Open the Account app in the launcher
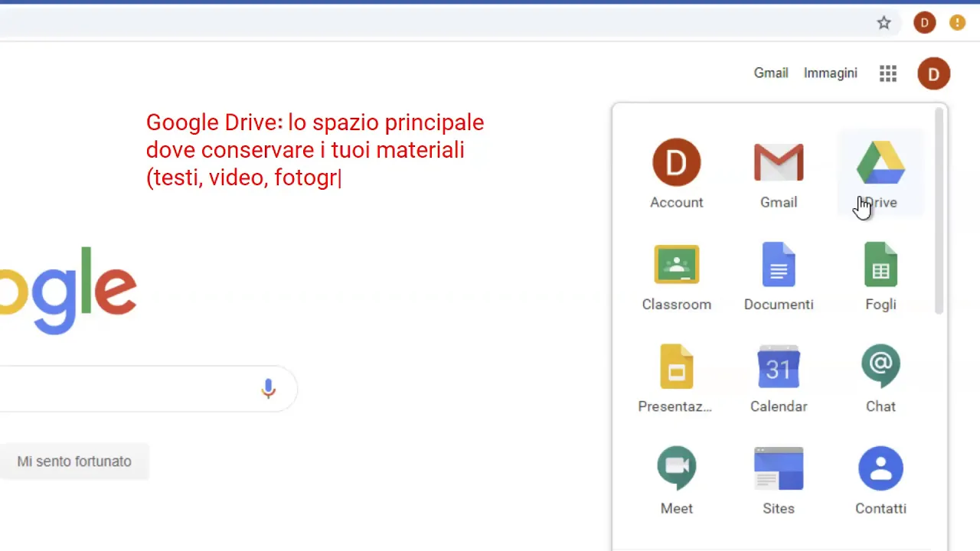980x551 pixels. [677, 174]
